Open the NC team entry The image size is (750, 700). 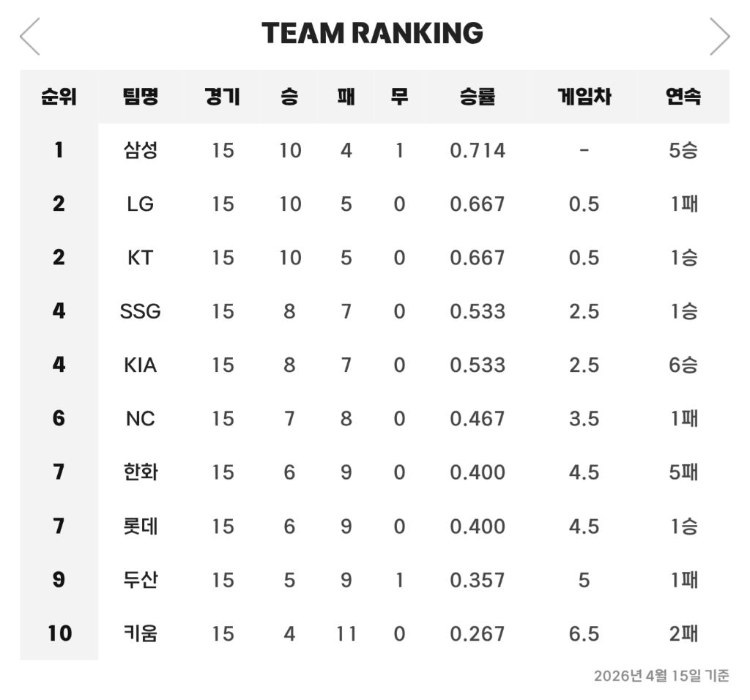140,418
